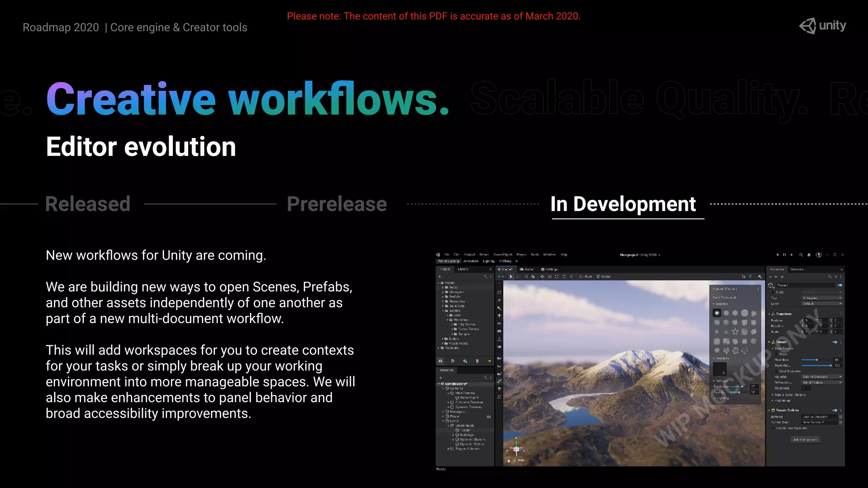Check Enable Tree Colliders checkbox

773,428
